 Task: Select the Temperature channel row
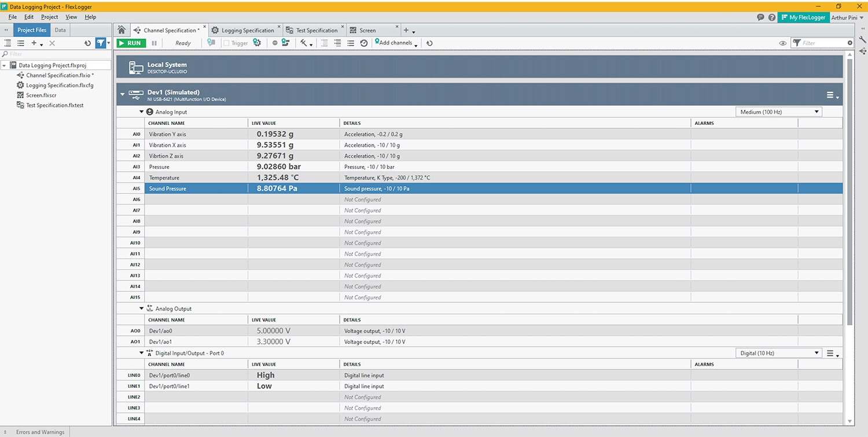coord(479,178)
